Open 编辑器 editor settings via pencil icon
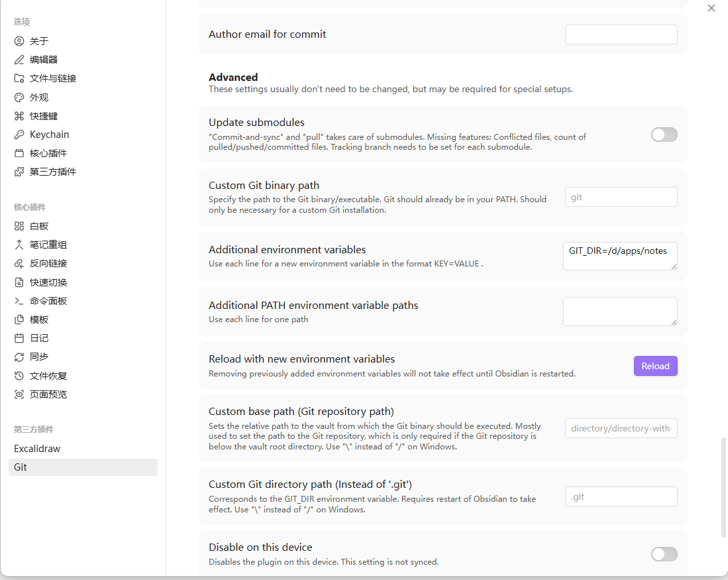Viewport: 728px width, 580px height. (x=19, y=60)
